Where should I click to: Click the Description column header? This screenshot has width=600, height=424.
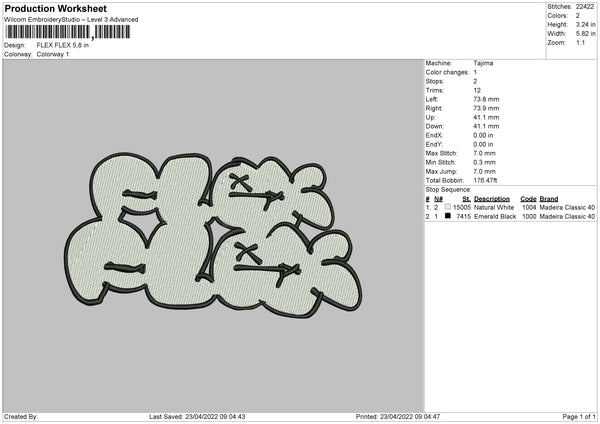click(492, 199)
